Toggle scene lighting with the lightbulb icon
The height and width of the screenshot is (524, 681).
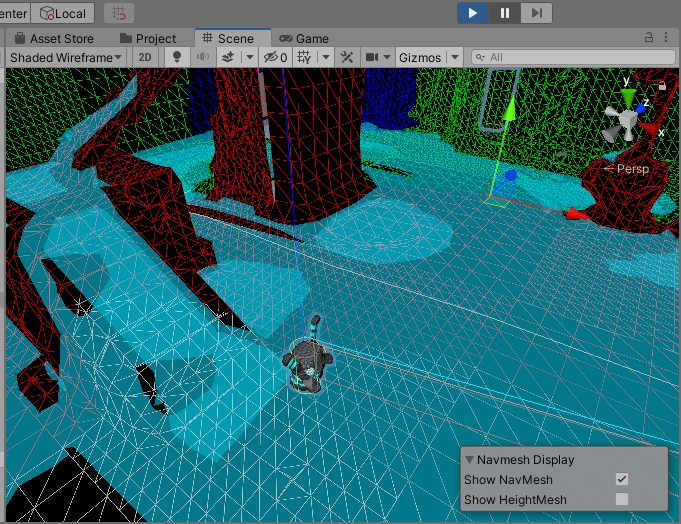[x=177, y=57]
